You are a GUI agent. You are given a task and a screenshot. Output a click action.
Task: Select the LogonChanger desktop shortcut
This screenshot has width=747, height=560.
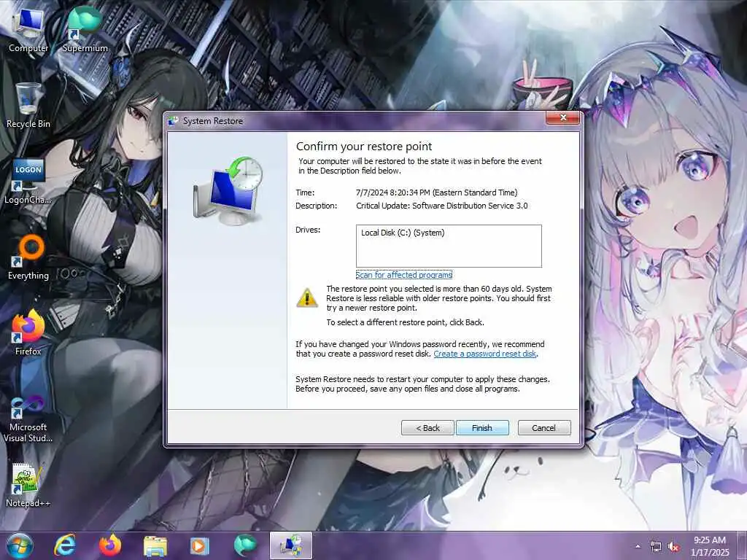pyautogui.click(x=28, y=182)
